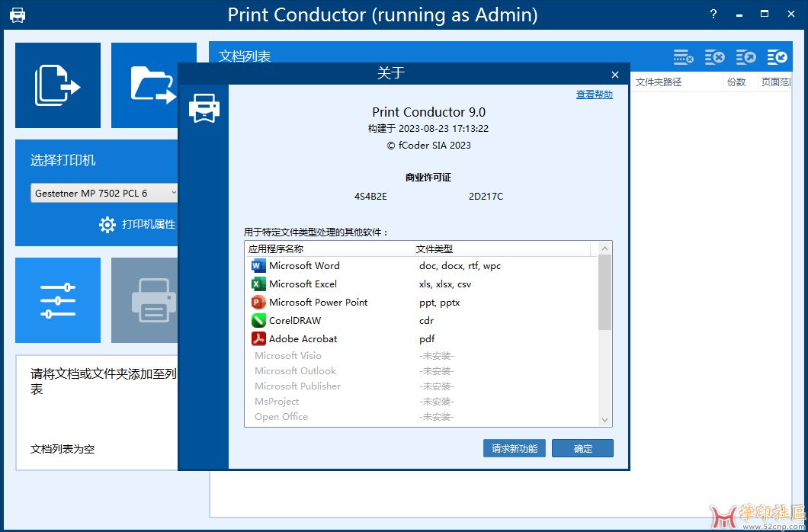Click third remove icon in document list header

745,57
